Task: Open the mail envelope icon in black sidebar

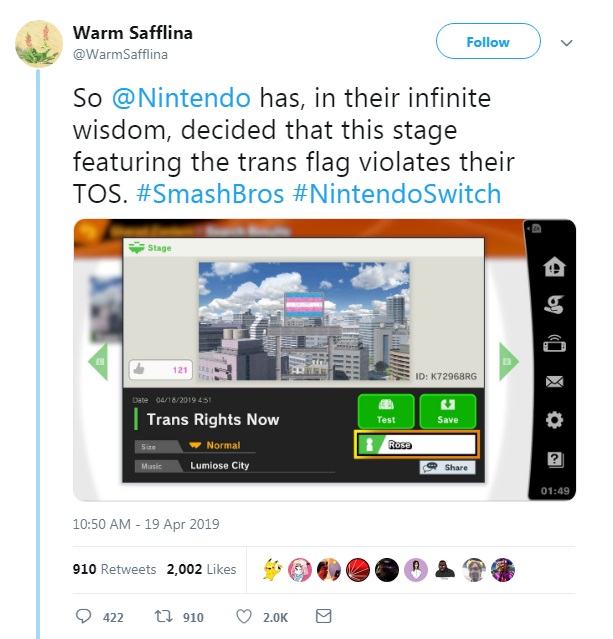Action: [x=554, y=381]
